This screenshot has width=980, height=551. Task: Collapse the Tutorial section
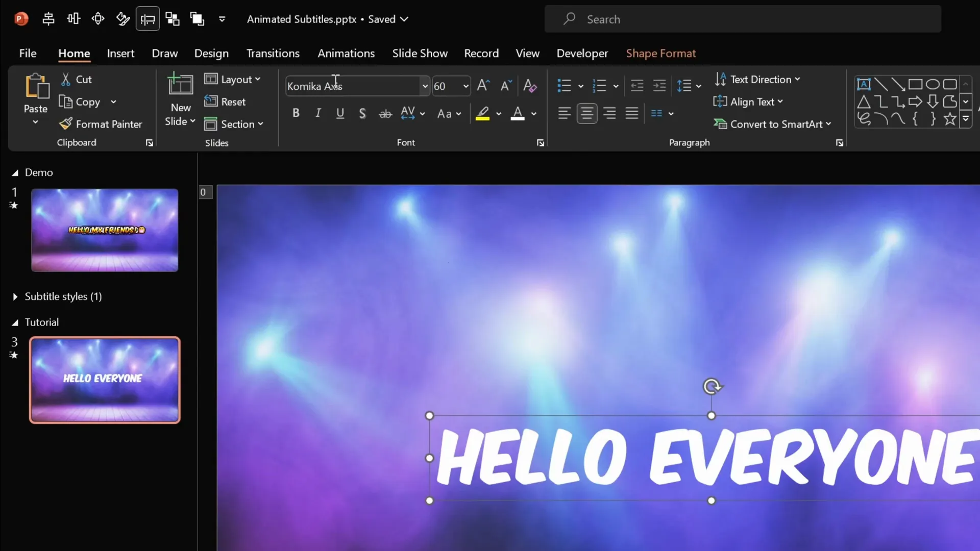tap(15, 322)
